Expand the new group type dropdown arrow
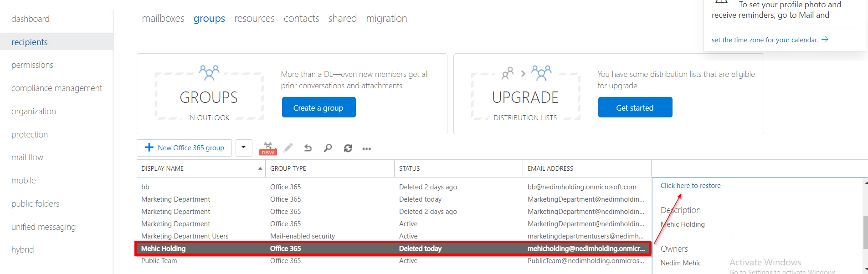The width and height of the screenshot is (868, 274). (x=244, y=147)
